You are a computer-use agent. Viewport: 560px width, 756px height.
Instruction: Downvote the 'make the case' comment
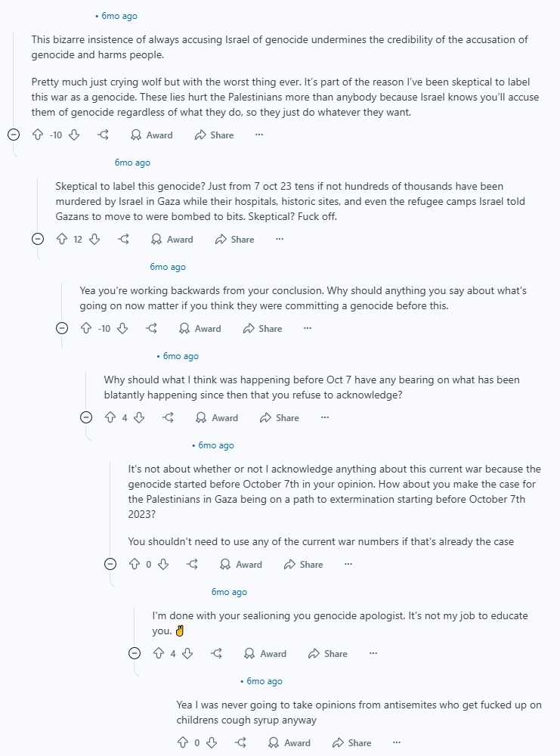point(163,564)
